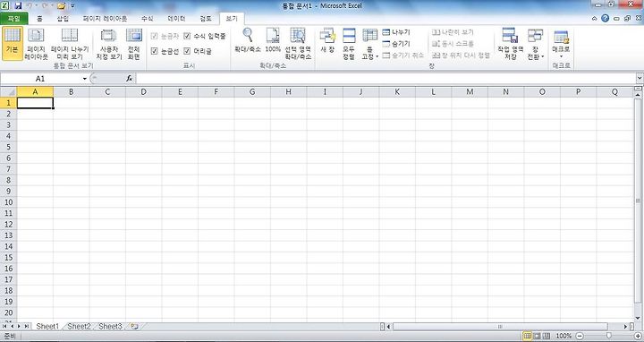Screen dimensions: 644x342
Task: Click 숨기기 hide window button
Action: click(396, 44)
